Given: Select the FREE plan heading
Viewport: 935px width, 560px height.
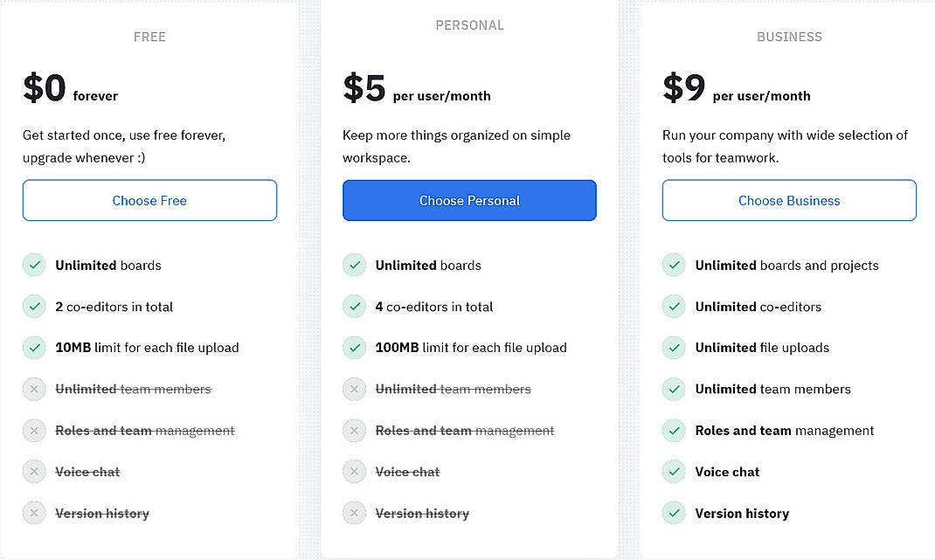Looking at the screenshot, I should pos(149,37).
